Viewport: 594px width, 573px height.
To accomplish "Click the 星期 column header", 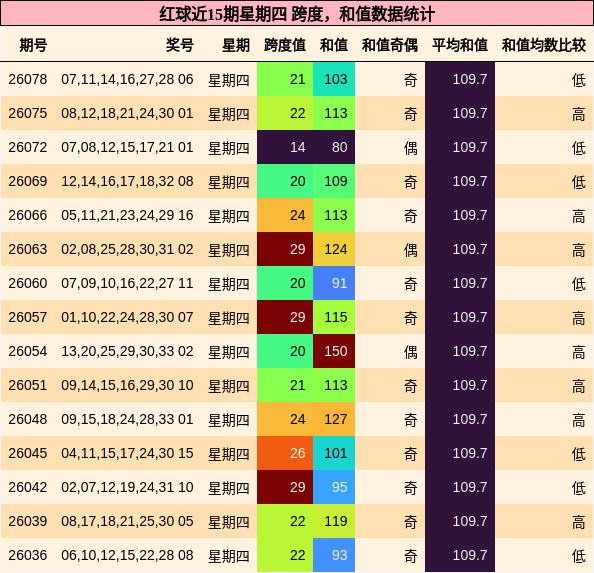I will [236, 45].
